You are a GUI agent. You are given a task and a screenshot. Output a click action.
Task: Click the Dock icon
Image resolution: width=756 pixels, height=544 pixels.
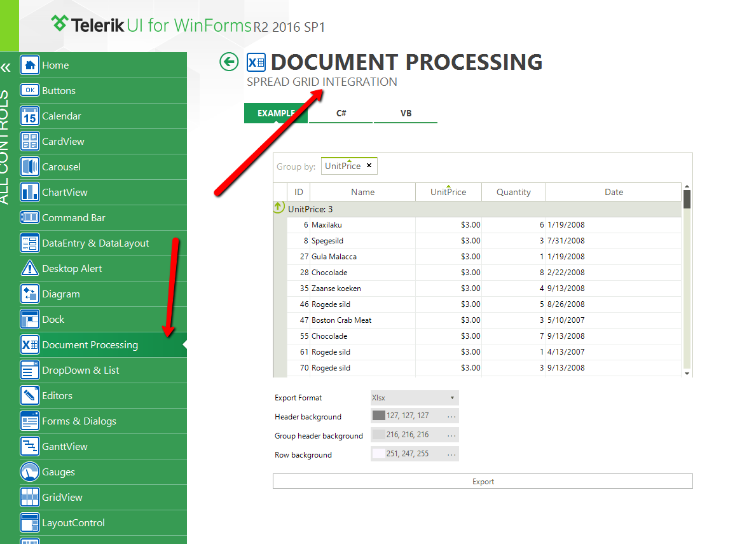pos(30,319)
